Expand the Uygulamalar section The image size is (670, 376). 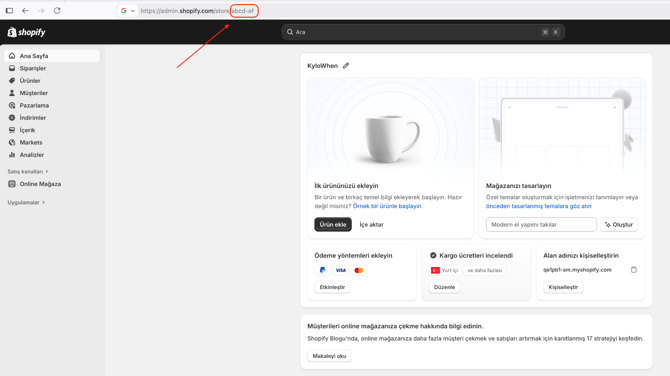pyautogui.click(x=26, y=203)
